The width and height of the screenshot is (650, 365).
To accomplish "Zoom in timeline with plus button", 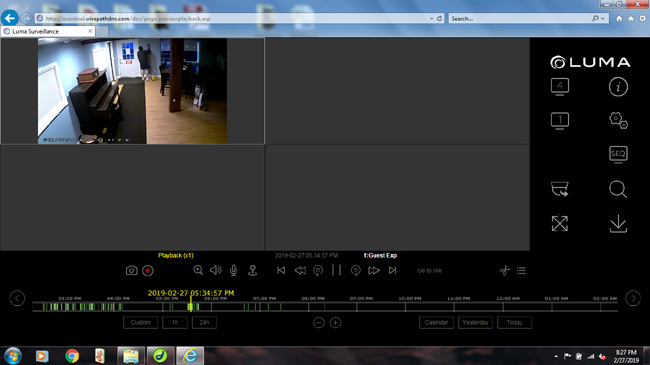I will click(x=335, y=322).
